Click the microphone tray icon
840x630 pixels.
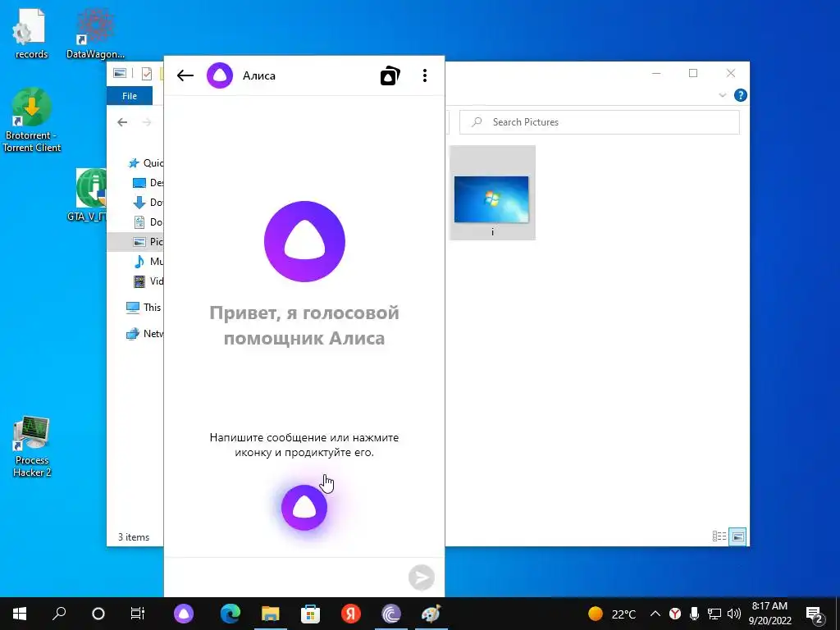tap(694, 614)
